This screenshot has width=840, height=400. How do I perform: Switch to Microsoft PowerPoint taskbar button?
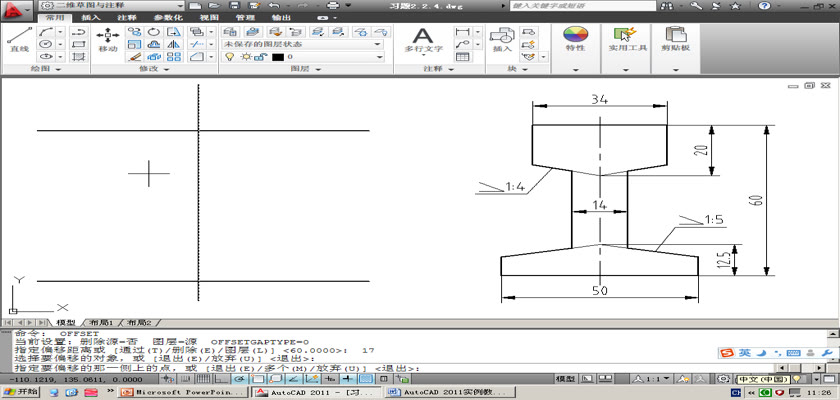click(184, 393)
